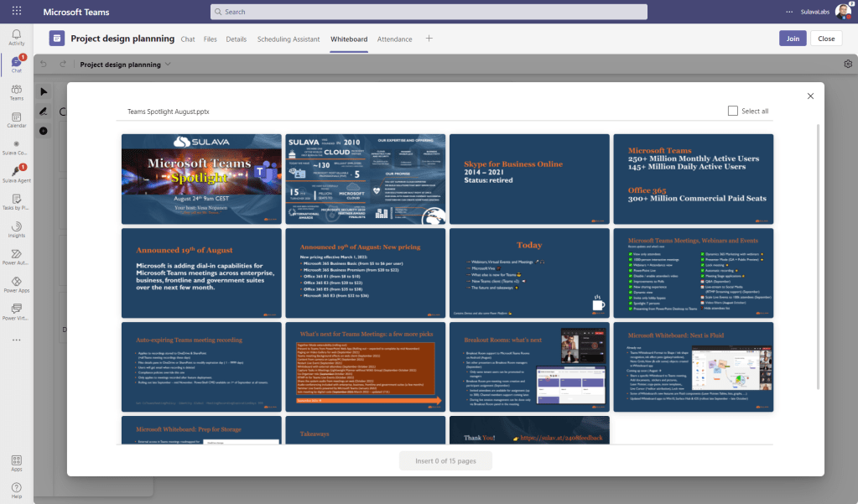The image size is (858, 504).
Task: Switch to Scheduling Assistant tab
Action: (x=288, y=39)
